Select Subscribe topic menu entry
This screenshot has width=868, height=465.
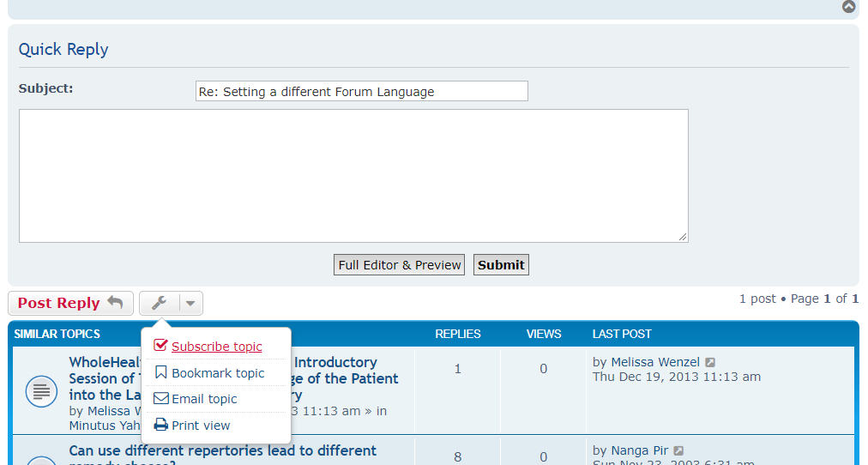coord(216,347)
